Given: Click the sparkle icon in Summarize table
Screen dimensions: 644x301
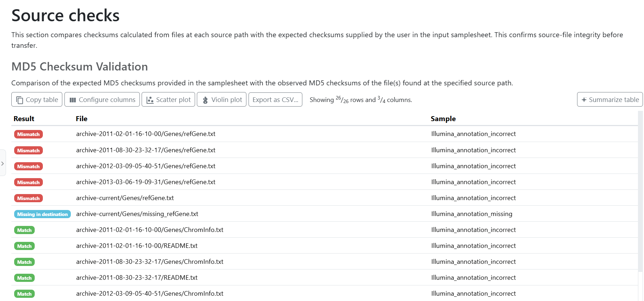Looking at the screenshot, I should (584, 100).
